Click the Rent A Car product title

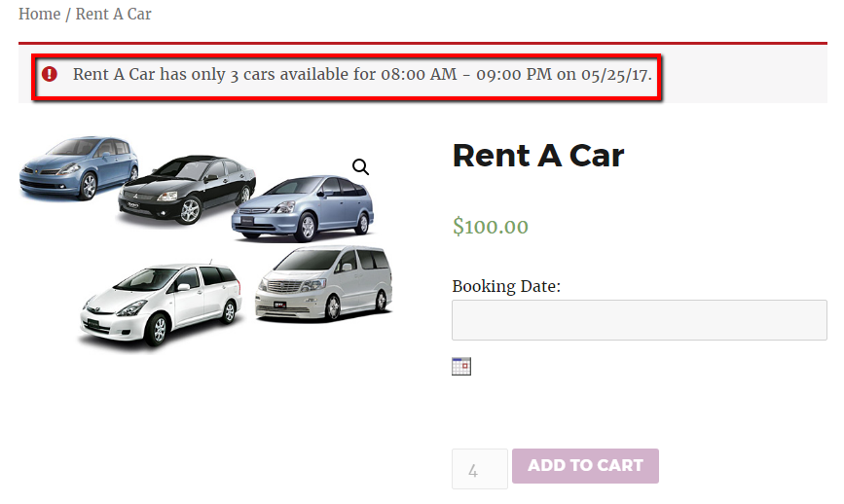537,156
